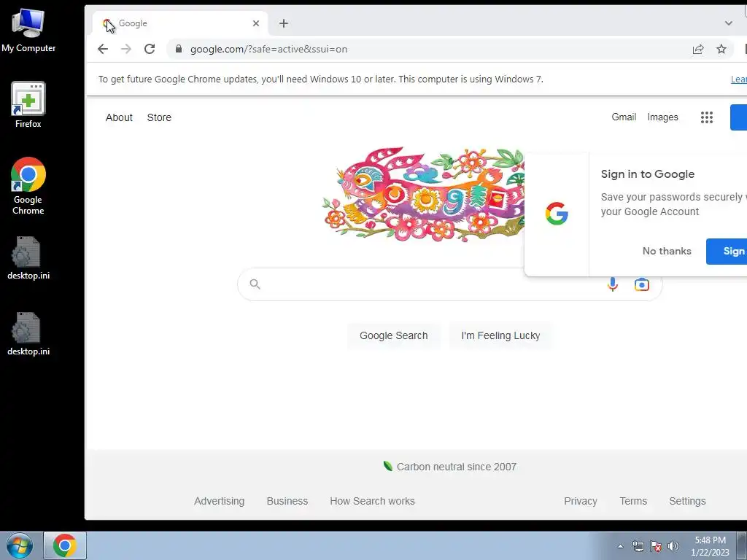Screen dimensions: 747x560
Task: Open the Settings footer menu
Action: point(687,501)
